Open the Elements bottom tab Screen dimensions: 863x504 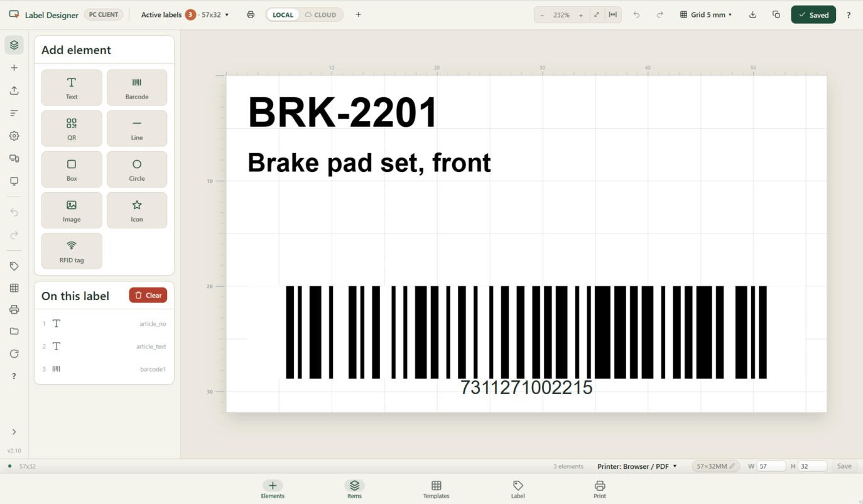point(273,490)
